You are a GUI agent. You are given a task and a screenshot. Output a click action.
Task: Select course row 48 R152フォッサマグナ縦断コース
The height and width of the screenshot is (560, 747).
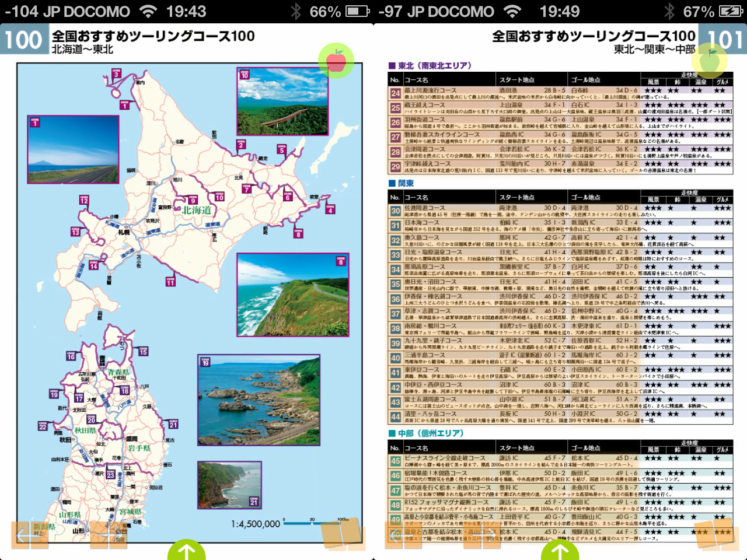[x=560, y=506]
